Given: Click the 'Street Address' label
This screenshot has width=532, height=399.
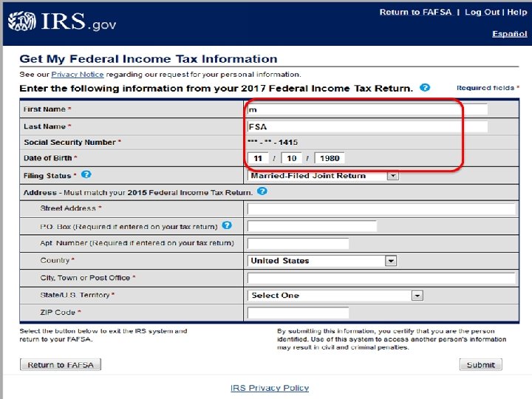Looking at the screenshot, I should coord(68,208).
